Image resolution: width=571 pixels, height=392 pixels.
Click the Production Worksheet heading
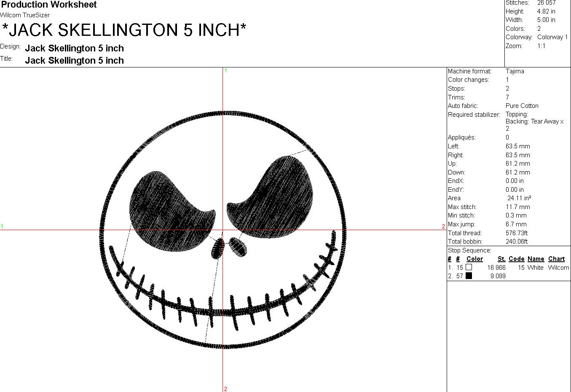pyautogui.click(x=48, y=5)
